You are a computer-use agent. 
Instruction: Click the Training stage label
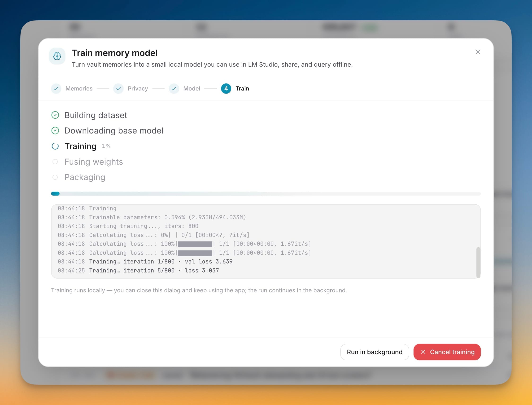80,146
